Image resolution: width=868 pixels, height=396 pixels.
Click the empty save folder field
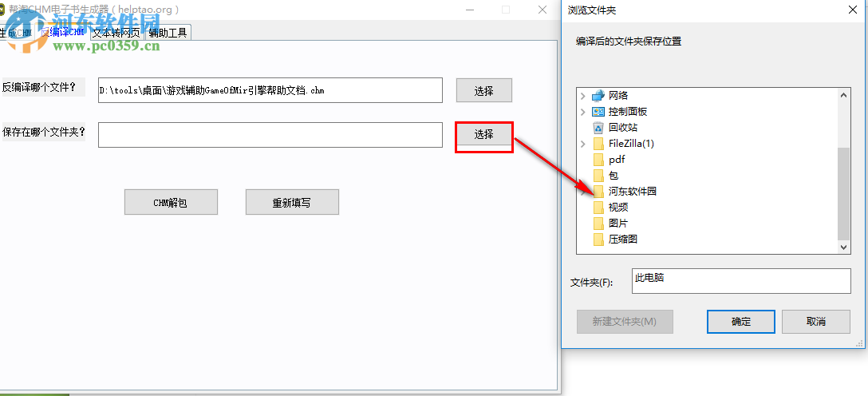tap(270, 135)
